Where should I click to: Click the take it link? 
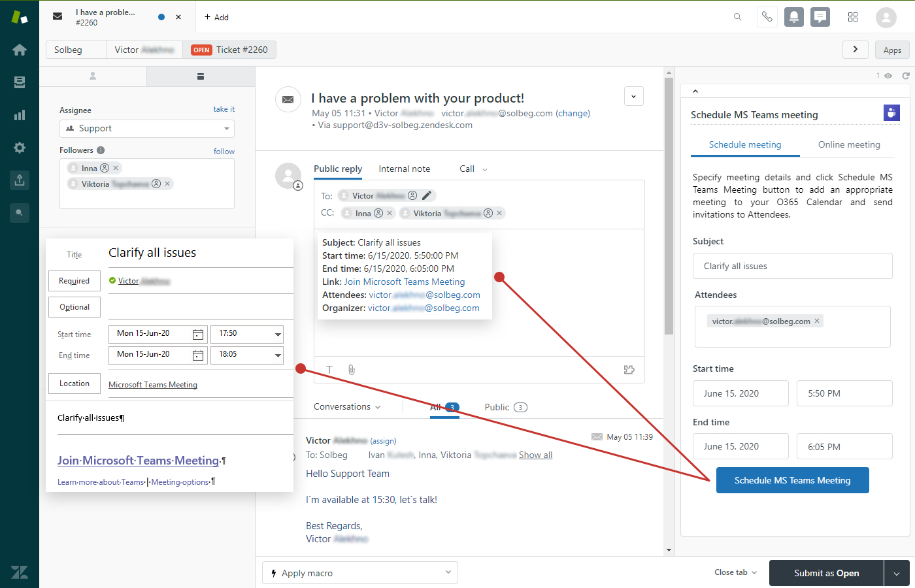click(224, 109)
